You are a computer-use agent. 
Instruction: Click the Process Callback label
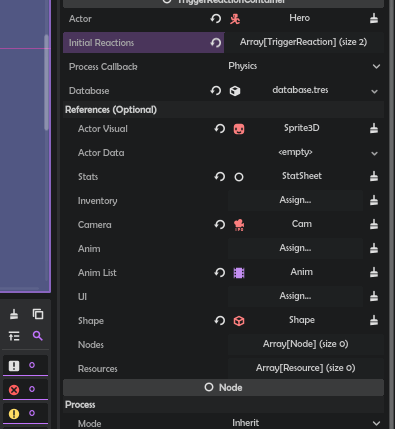click(x=103, y=67)
